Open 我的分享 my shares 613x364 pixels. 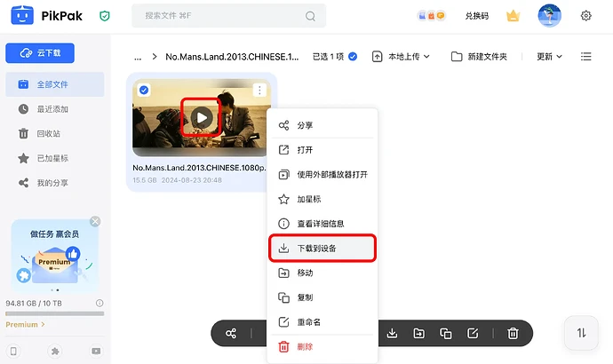point(55,183)
